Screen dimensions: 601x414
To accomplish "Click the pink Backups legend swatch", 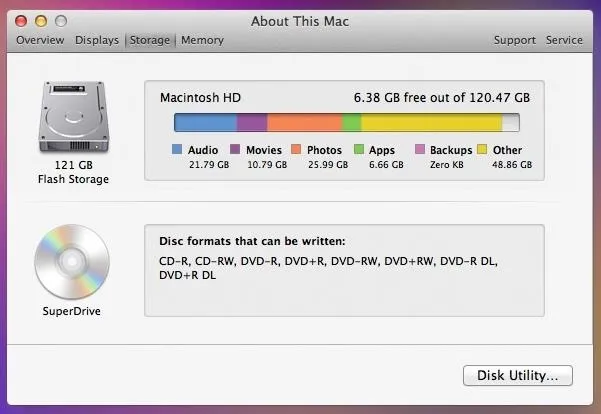I will (x=420, y=149).
